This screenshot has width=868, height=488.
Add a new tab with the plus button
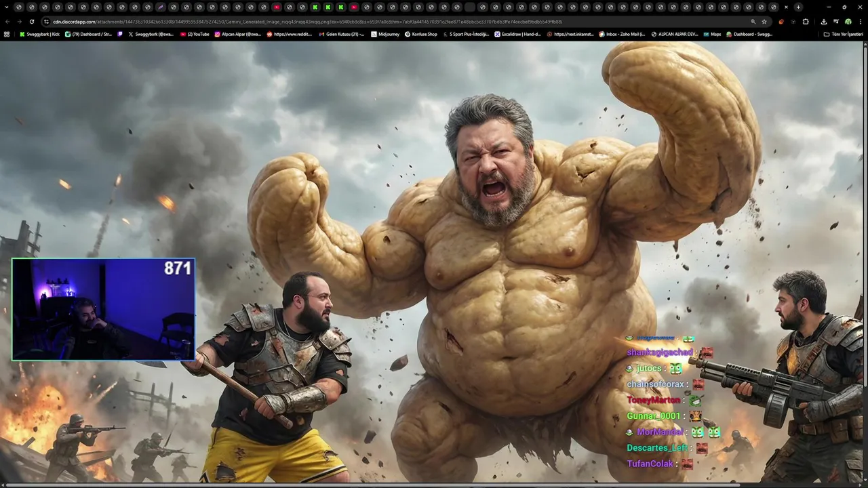click(798, 7)
